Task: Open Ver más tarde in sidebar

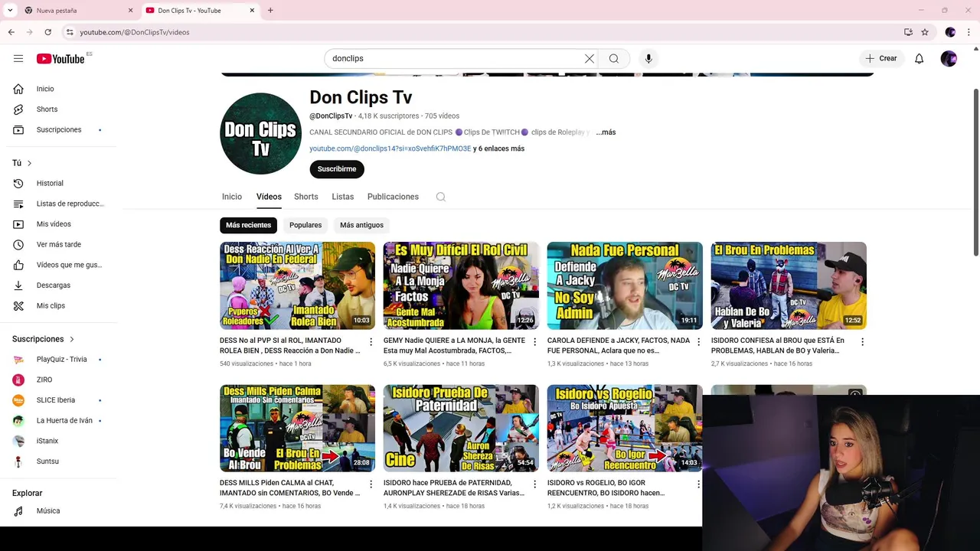Action: (58, 244)
